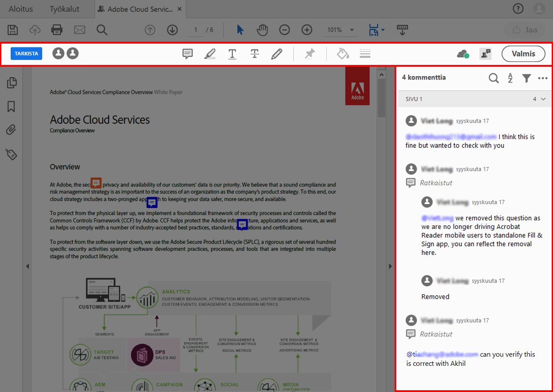The image size is (553, 392).
Task: Click the reviewer comment panel icon
Action: 485,54
